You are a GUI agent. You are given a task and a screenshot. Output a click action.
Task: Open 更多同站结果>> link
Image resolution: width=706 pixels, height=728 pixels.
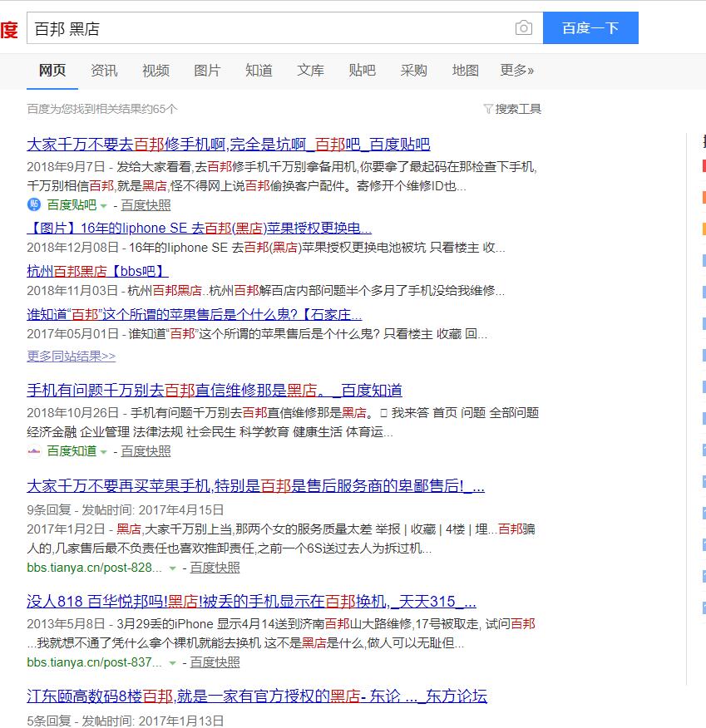(71, 357)
